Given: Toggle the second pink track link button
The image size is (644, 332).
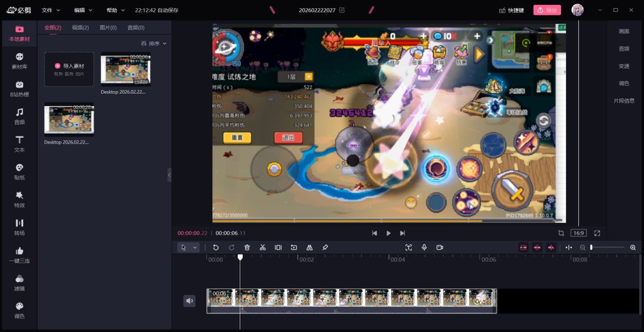Looking at the screenshot, I should (537, 247).
